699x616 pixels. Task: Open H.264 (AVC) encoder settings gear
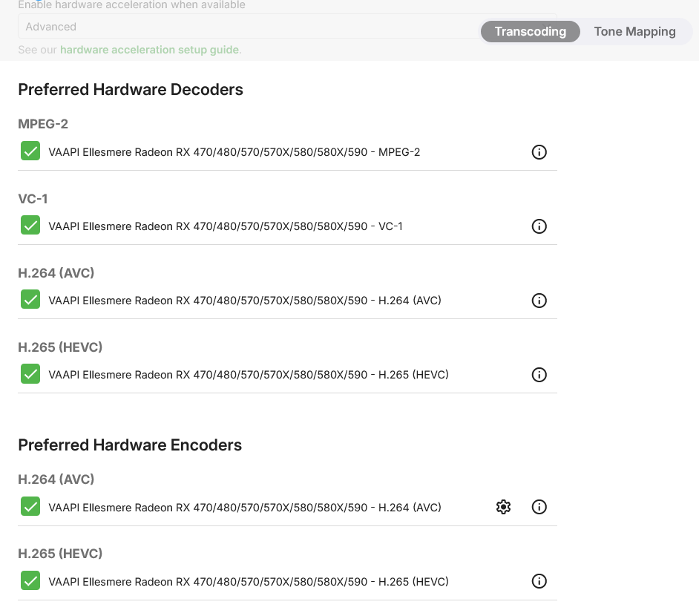point(504,507)
